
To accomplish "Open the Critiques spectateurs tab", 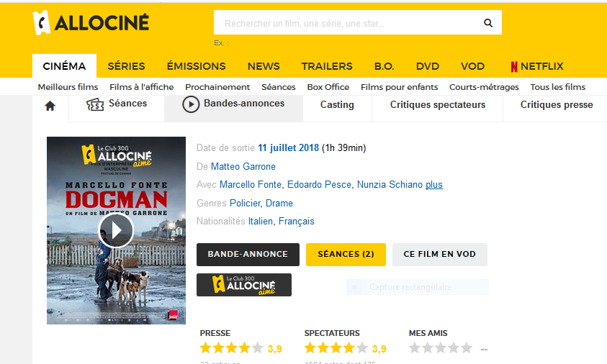I will [438, 105].
